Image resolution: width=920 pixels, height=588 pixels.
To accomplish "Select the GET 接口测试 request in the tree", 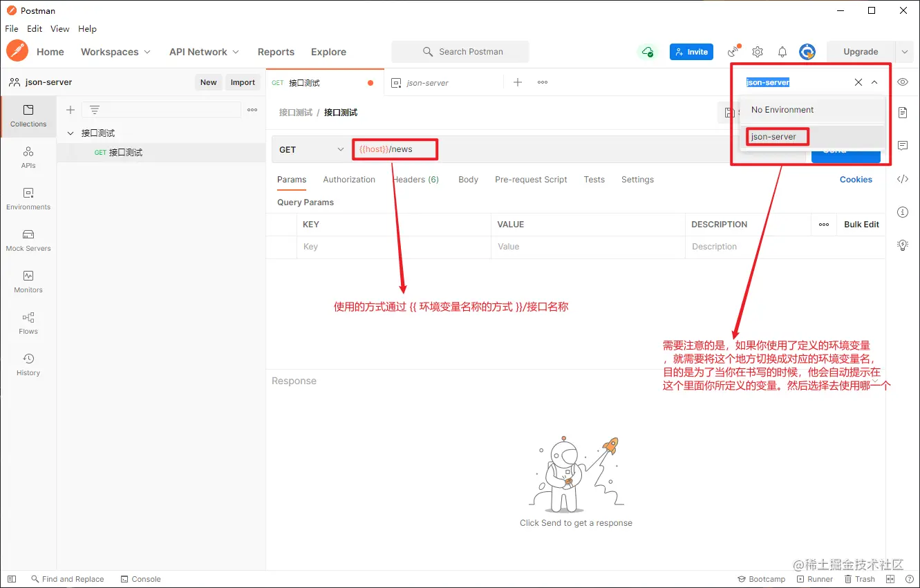I will coord(161,153).
